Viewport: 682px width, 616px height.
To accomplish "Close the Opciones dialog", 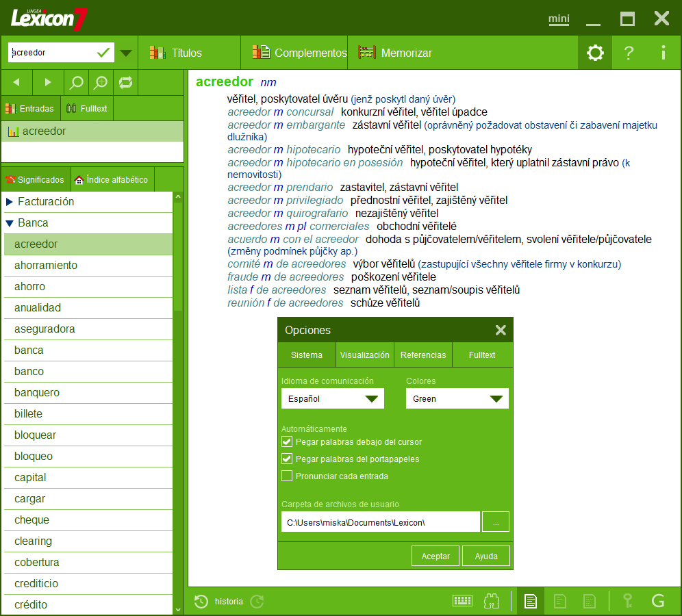I will coord(501,330).
